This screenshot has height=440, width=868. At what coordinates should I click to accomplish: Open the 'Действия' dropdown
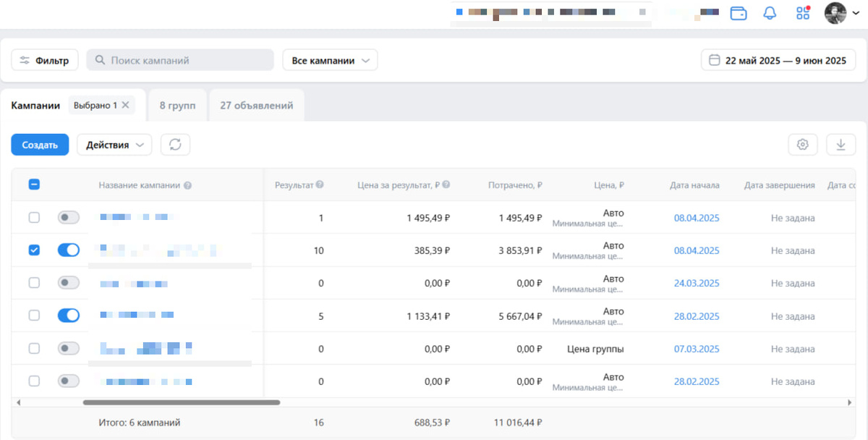[114, 145]
